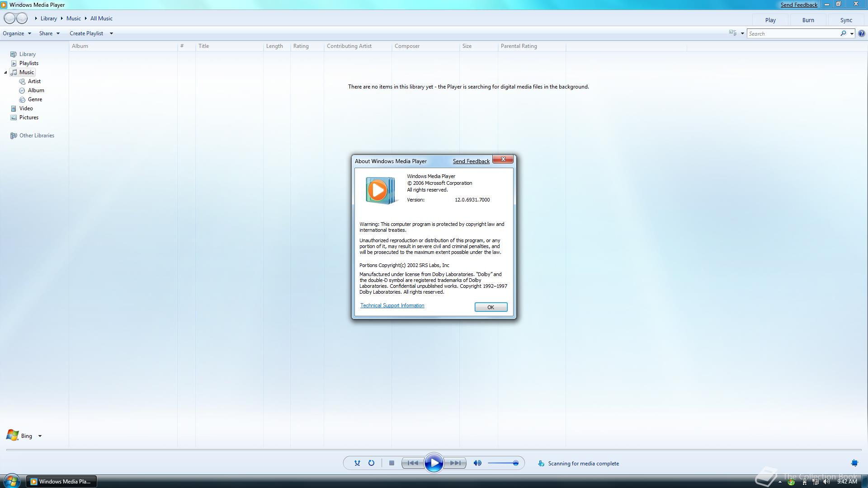Sort by the Length column header
The width and height of the screenshot is (868, 488).
(x=277, y=46)
